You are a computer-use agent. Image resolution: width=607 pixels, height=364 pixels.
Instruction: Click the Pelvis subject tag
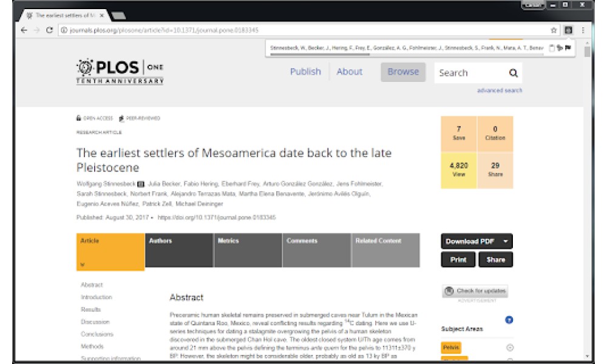451,348
